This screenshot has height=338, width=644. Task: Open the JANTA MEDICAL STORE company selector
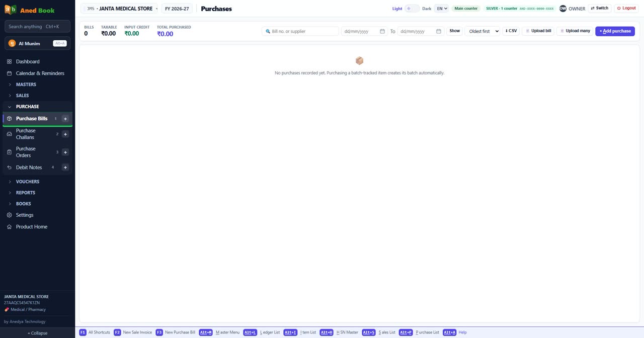[119, 9]
